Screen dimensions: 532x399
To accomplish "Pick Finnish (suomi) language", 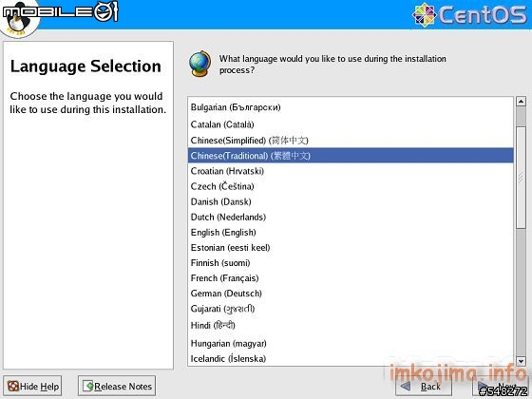I will (351, 263).
